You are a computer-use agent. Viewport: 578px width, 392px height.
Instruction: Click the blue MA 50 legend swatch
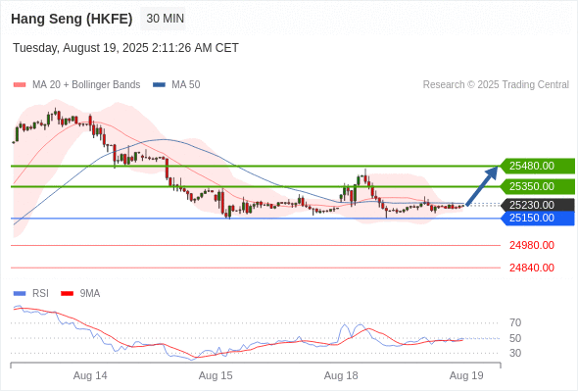[x=160, y=85]
